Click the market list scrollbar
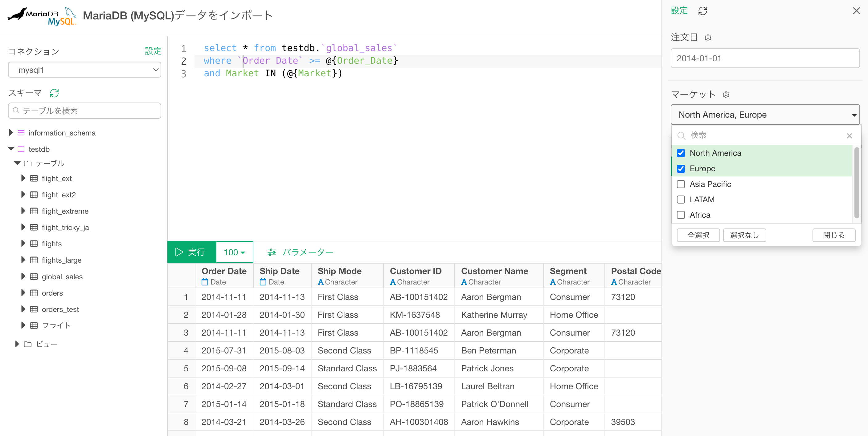Viewport: 868px width, 436px height. coord(856,183)
